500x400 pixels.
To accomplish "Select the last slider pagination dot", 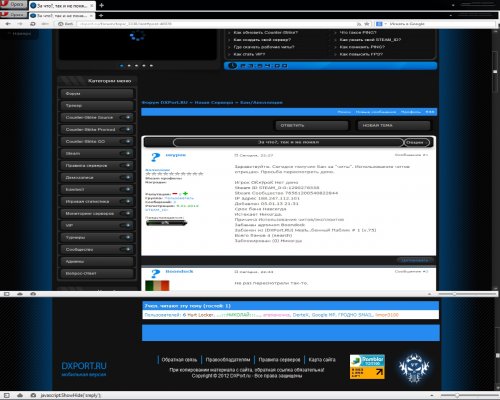I will pos(151,66).
